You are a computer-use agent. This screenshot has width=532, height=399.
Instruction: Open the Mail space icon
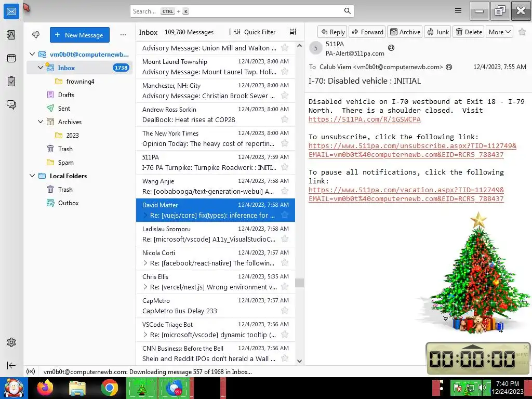(11, 11)
